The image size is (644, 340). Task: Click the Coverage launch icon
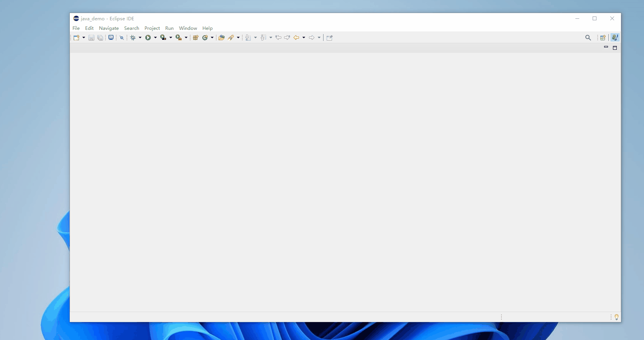coord(163,38)
